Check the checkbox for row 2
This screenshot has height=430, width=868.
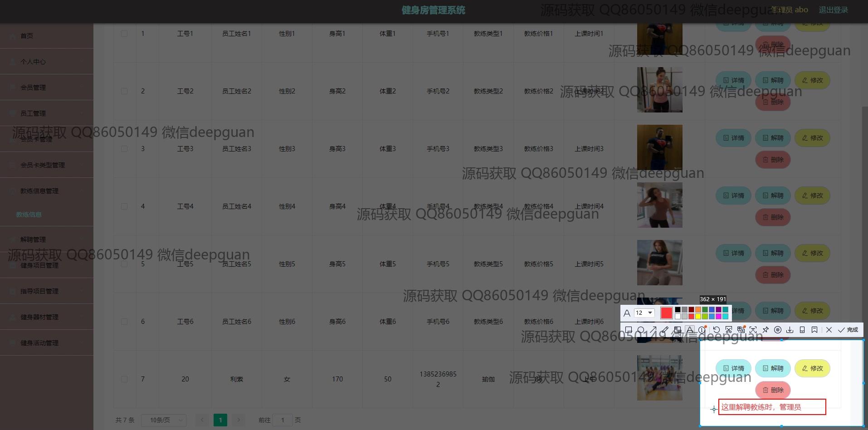(x=124, y=91)
